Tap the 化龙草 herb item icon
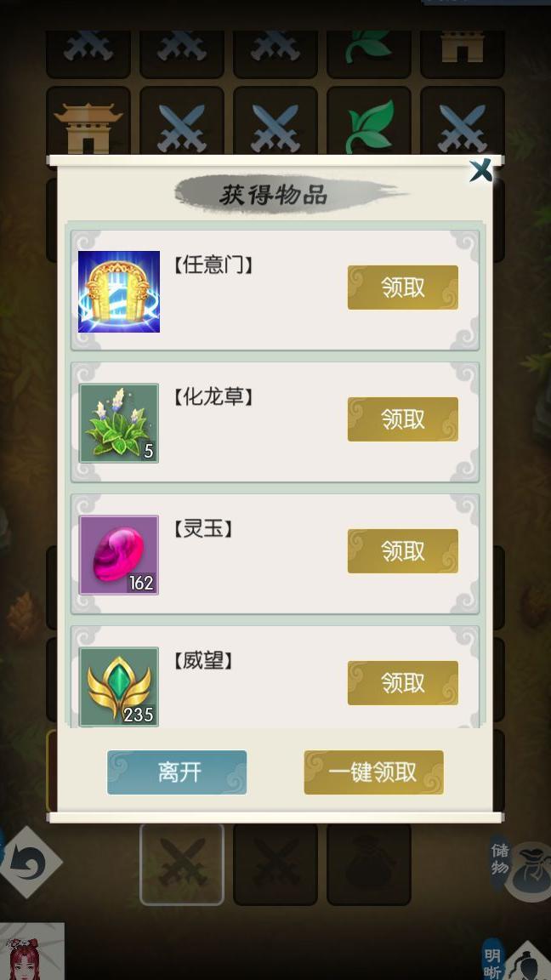551x980 pixels. click(119, 423)
